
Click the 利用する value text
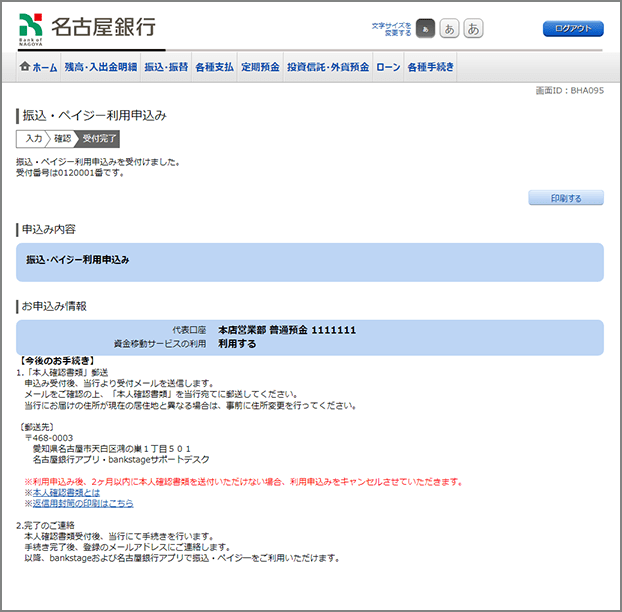click(x=237, y=343)
